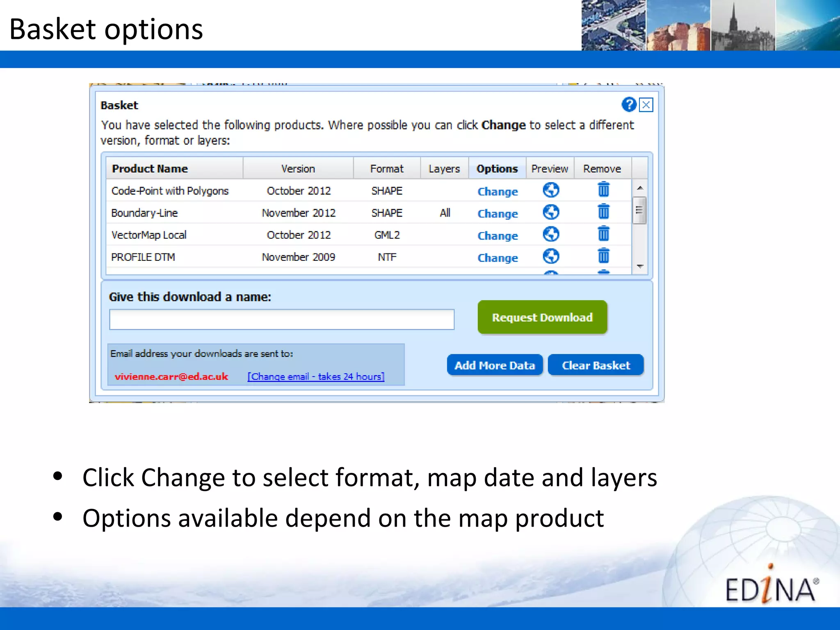The height and width of the screenshot is (630, 840).
Task: Close the Basket dialog
Action: click(646, 105)
